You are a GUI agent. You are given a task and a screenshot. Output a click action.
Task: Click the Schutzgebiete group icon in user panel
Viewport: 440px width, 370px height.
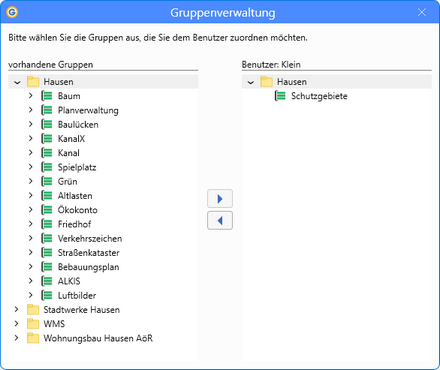pos(280,96)
